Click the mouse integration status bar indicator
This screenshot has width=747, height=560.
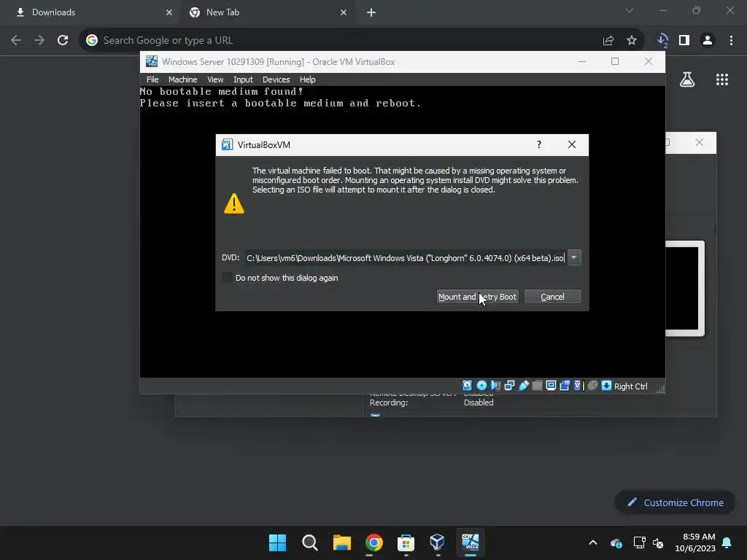click(x=592, y=386)
